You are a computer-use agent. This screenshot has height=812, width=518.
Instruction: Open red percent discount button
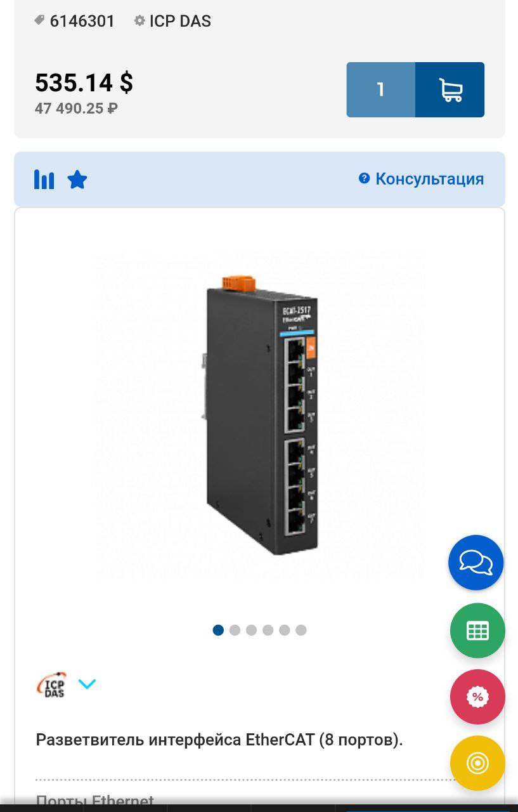477,697
